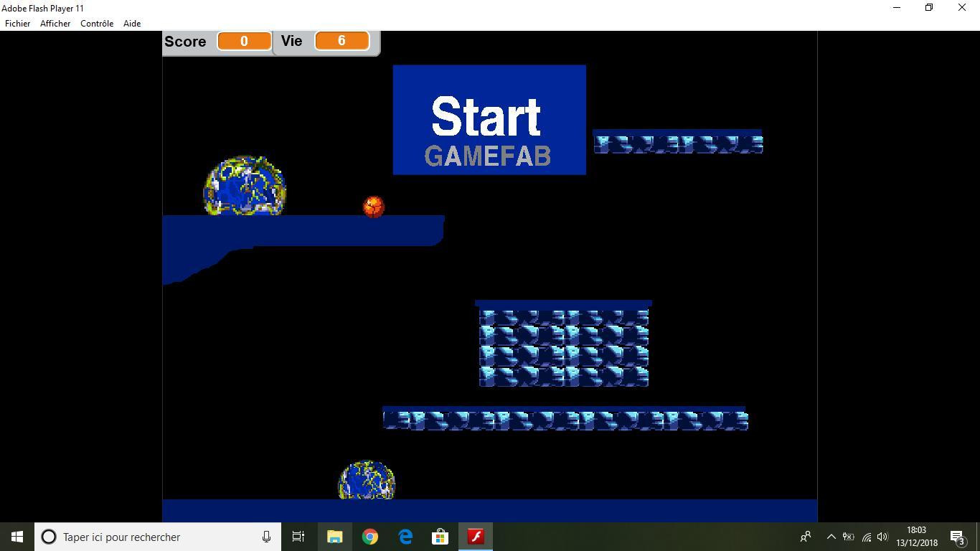
Task: Open the Action Center notifications icon
Action: pos(957,537)
